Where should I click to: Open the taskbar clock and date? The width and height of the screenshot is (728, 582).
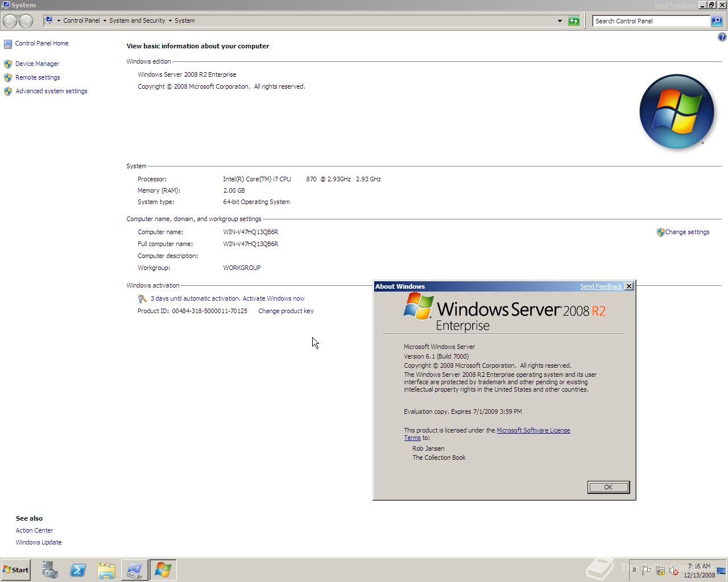699,571
